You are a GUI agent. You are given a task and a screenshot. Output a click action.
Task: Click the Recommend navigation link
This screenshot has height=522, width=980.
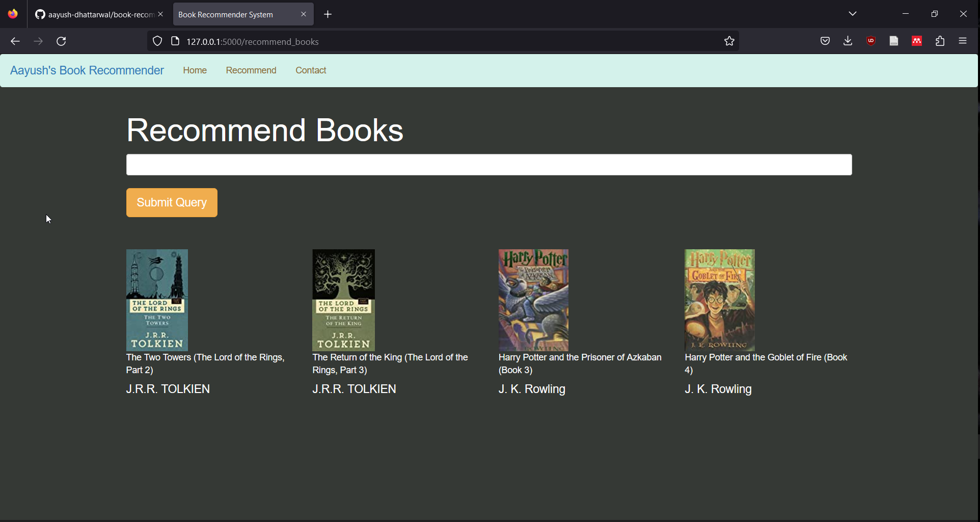(251, 70)
